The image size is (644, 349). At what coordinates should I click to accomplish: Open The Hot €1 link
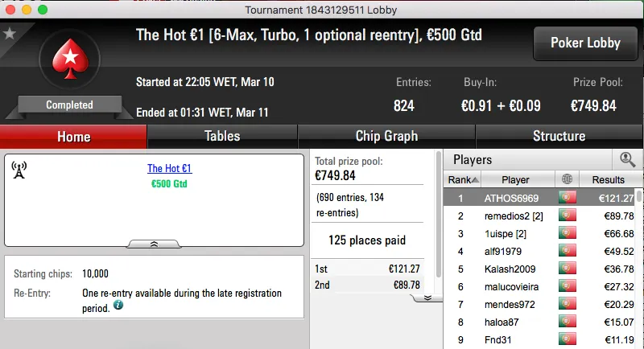pyautogui.click(x=169, y=169)
